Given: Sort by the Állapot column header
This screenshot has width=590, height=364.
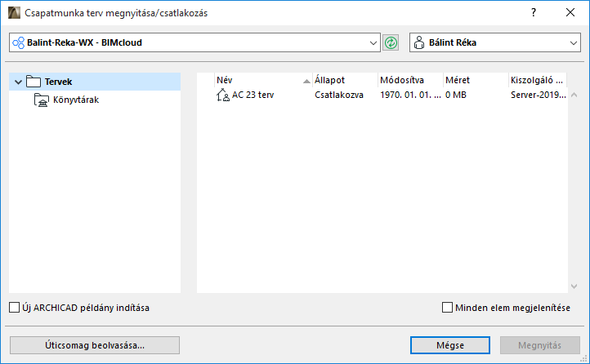Looking at the screenshot, I should click(345, 80).
